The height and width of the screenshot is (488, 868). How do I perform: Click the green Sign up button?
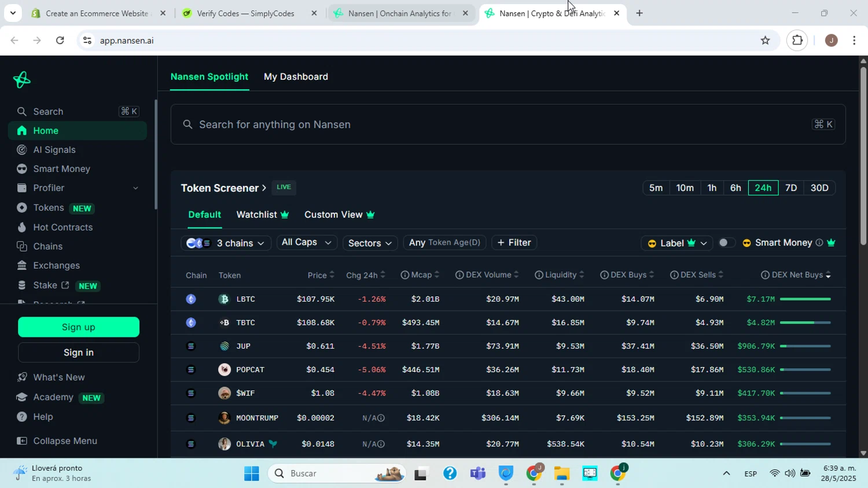(79, 327)
